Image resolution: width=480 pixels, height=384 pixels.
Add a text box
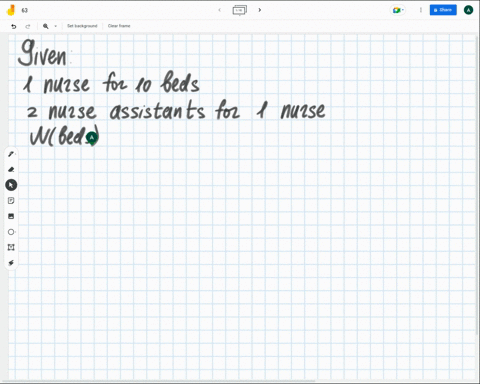click(x=11, y=247)
